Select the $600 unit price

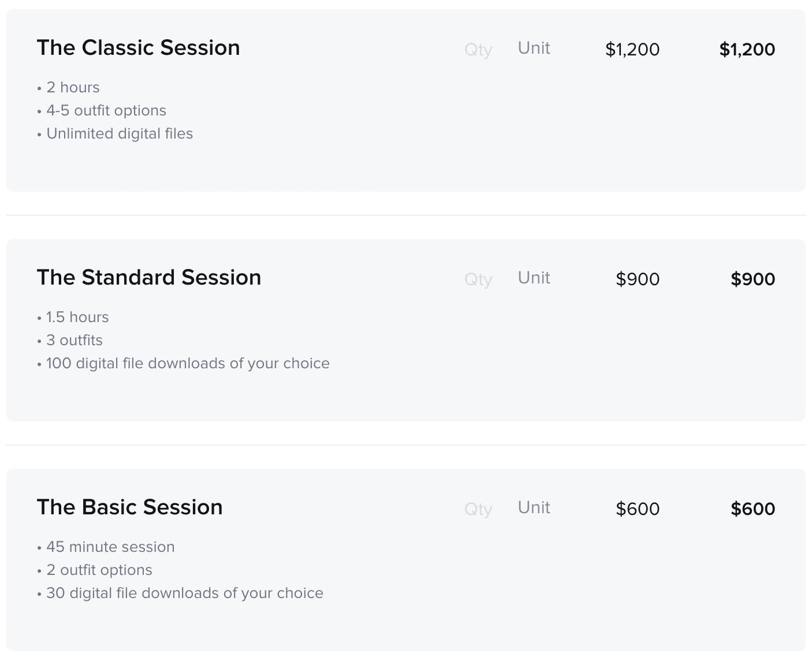[638, 509]
